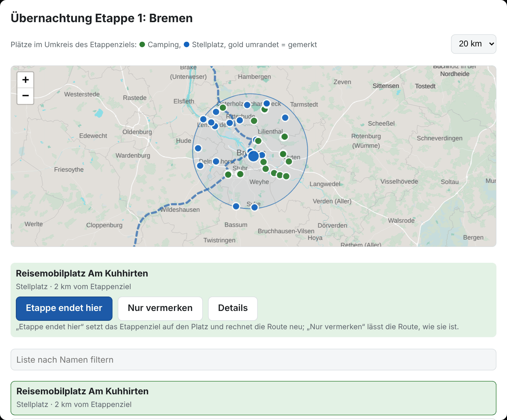
Task: Click the 'Friesoythe' map label
Action: [x=69, y=170]
